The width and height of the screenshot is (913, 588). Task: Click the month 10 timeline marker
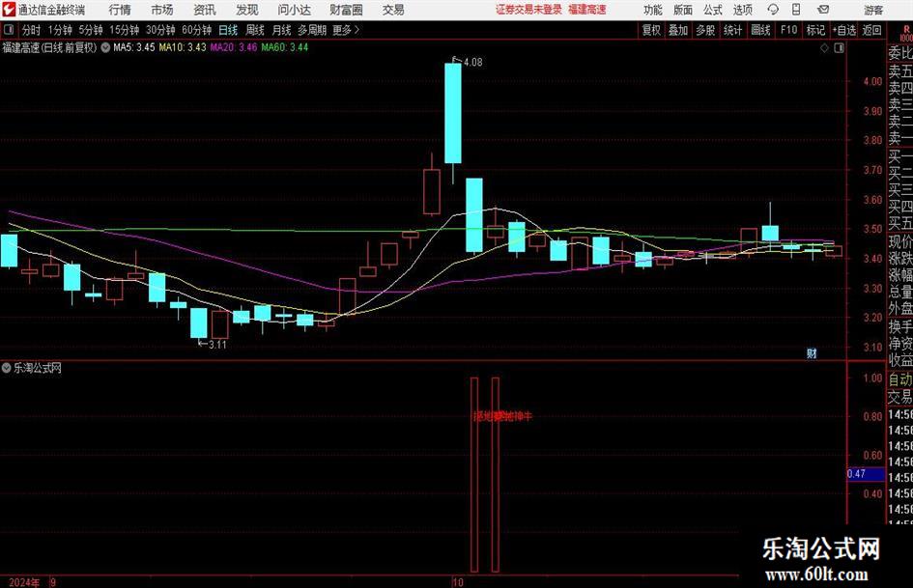click(458, 582)
